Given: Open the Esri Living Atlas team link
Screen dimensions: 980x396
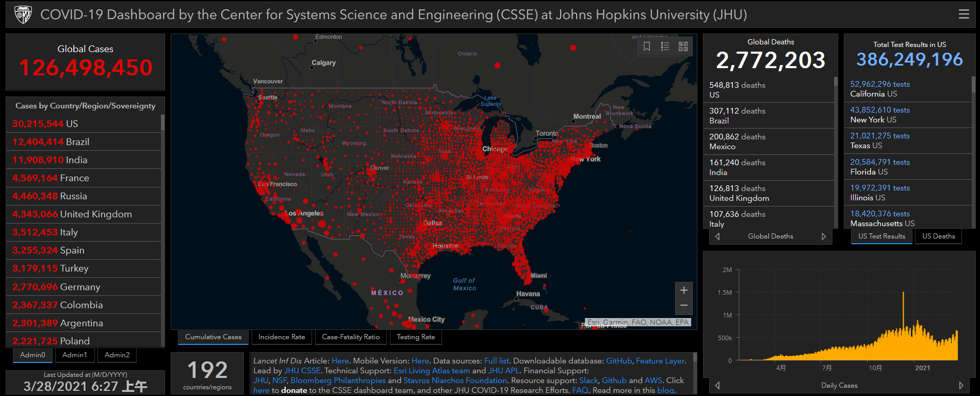Looking at the screenshot, I should (432, 371).
